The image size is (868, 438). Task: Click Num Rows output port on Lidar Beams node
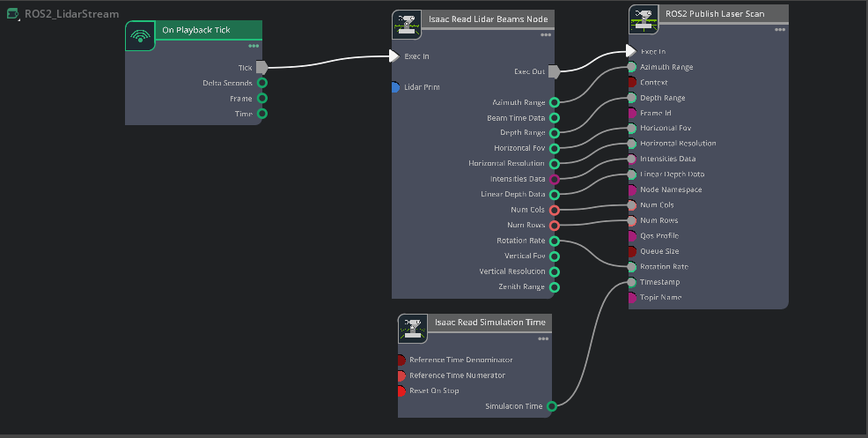pyautogui.click(x=554, y=225)
